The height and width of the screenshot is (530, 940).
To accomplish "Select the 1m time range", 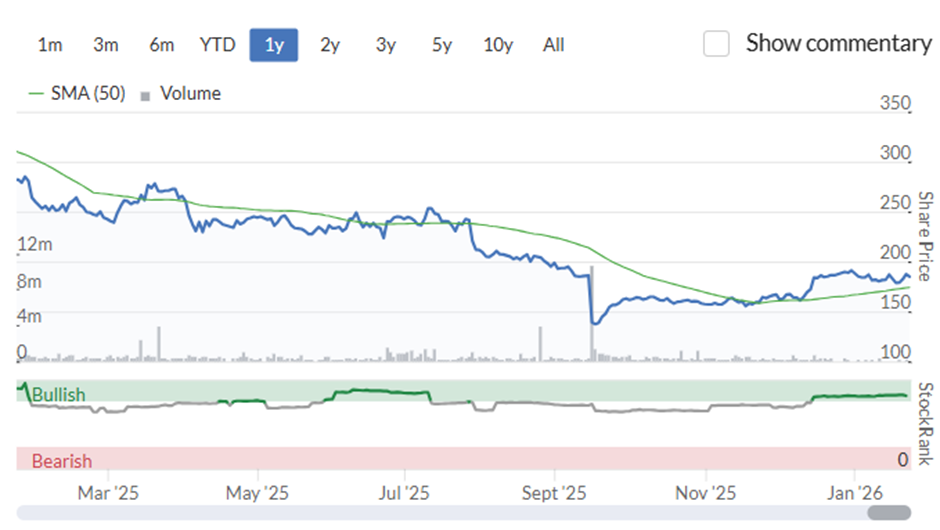I will coord(50,45).
